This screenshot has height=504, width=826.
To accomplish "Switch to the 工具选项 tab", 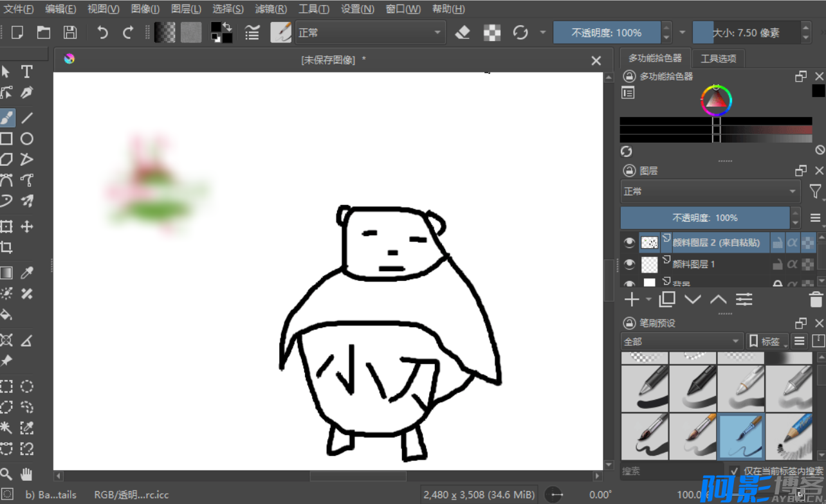I will pos(718,59).
